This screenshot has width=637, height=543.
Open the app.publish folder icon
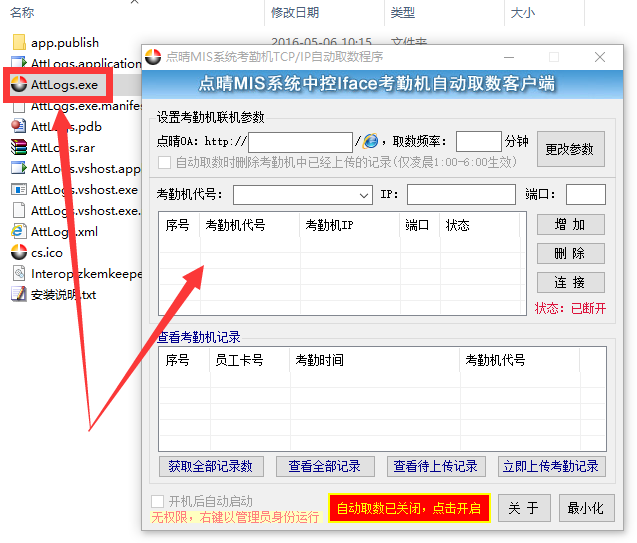coord(19,42)
